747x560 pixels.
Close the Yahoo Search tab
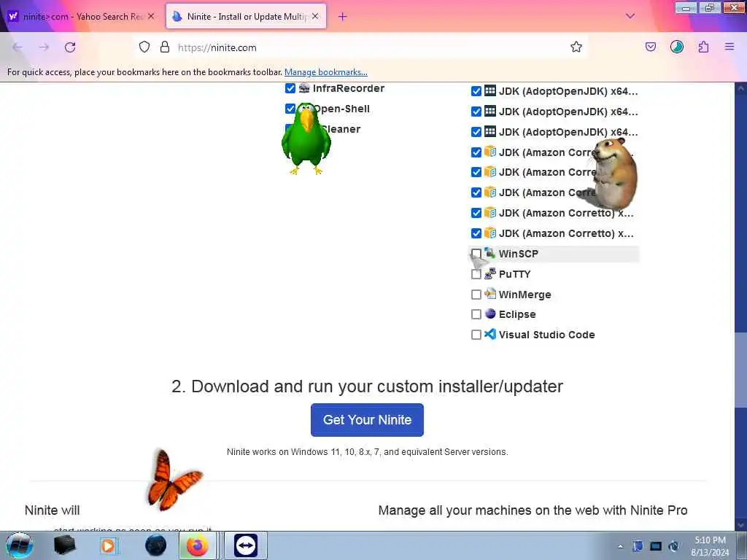[x=151, y=16]
